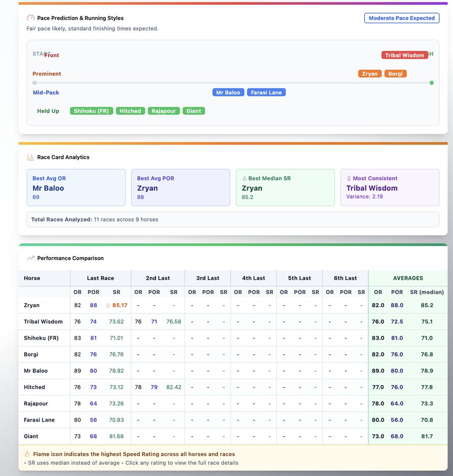Select the Shihoku (FR) held up chip
This screenshot has width=453, height=476.
tap(91, 111)
